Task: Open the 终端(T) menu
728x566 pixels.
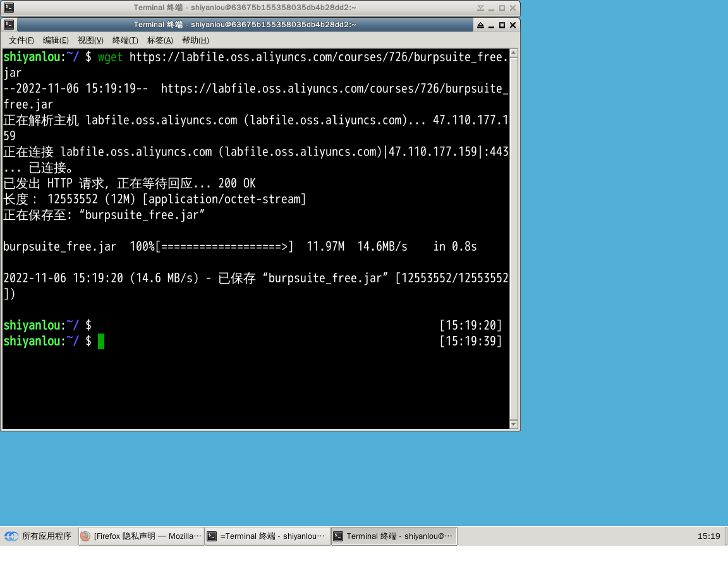Action: [125, 40]
